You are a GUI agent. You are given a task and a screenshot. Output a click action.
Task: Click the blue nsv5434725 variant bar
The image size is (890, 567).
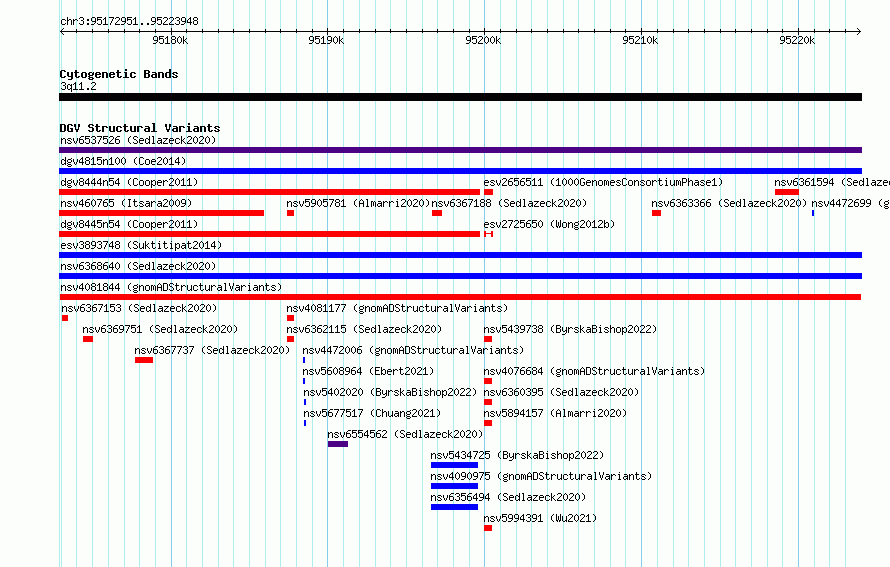pos(454,465)
